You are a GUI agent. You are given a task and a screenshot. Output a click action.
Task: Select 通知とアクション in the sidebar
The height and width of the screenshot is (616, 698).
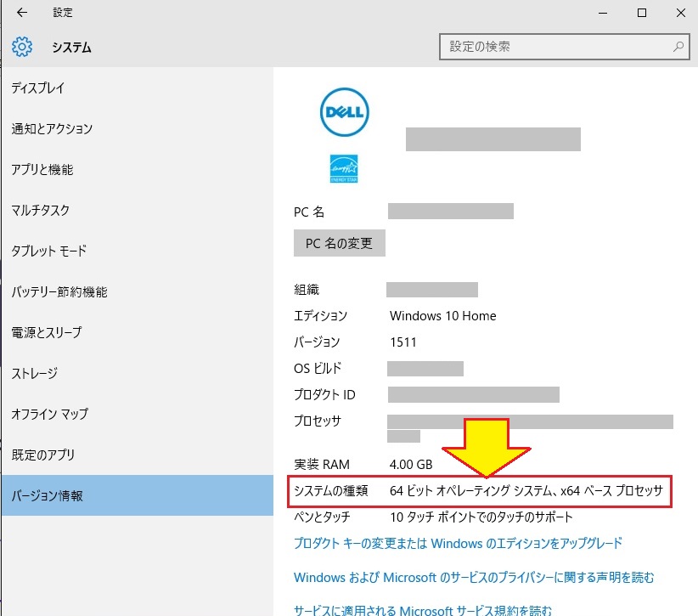[53, 129]
